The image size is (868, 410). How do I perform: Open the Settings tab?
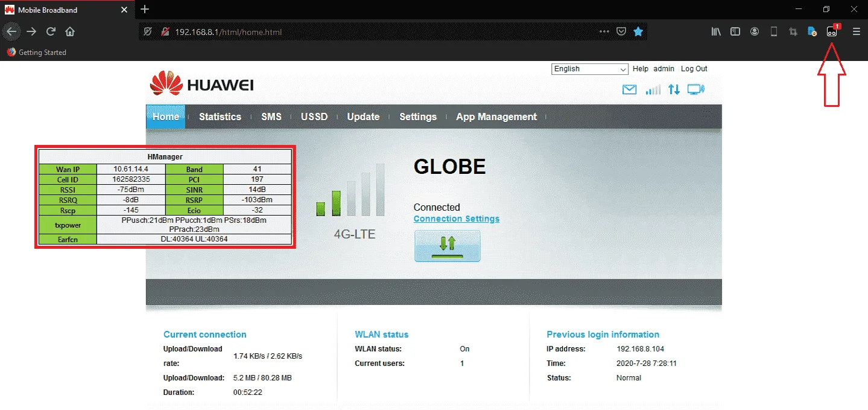pos(418,117)
